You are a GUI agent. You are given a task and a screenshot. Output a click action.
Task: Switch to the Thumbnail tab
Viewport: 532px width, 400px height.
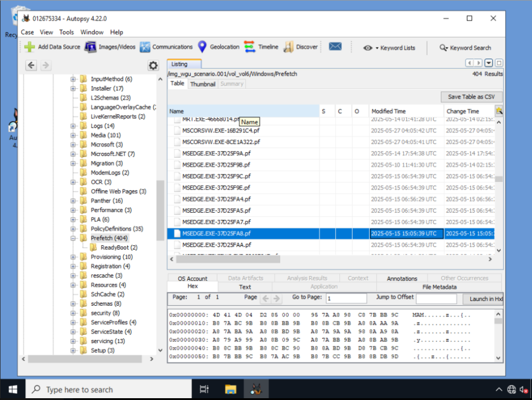pos(202,84)
